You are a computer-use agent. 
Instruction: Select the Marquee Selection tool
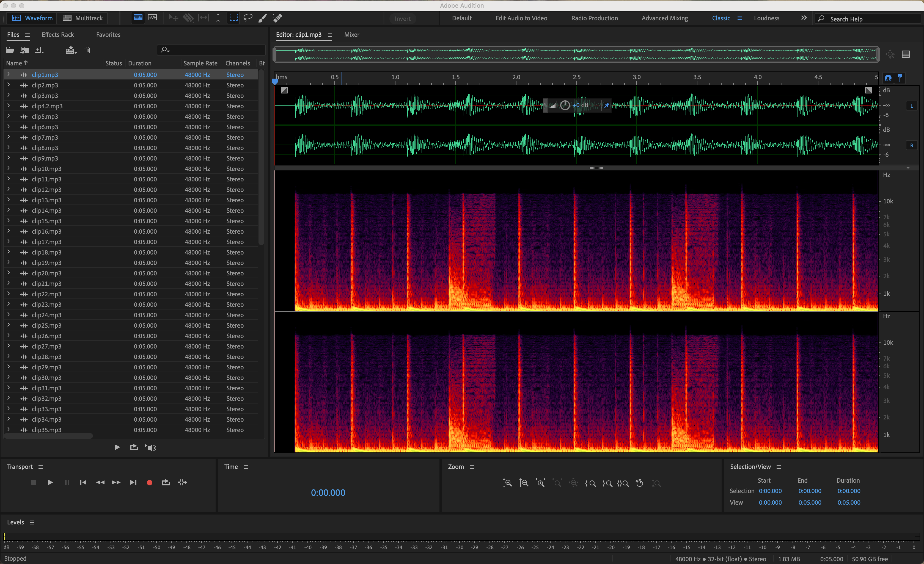tap(234, 18)
